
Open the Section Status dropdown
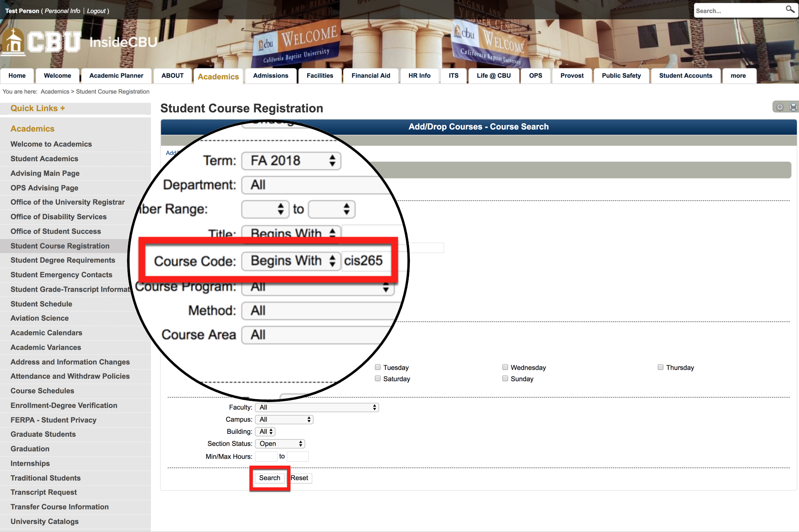tap(280, 444)
